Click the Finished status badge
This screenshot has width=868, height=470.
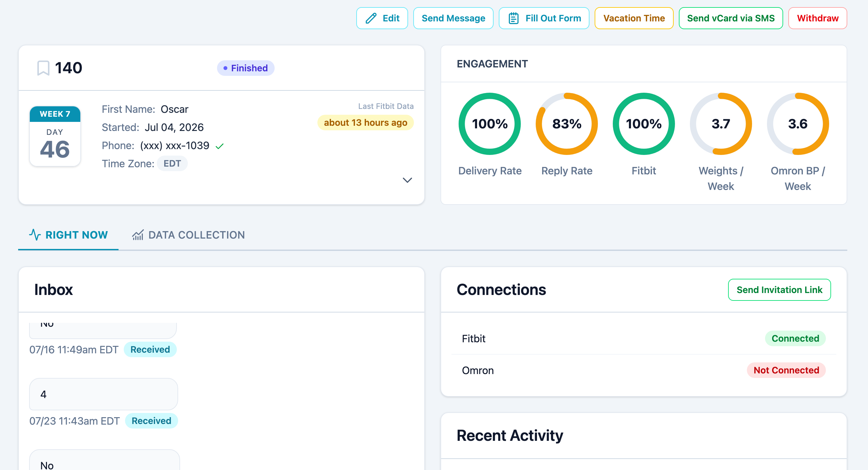tap(246, 68)
